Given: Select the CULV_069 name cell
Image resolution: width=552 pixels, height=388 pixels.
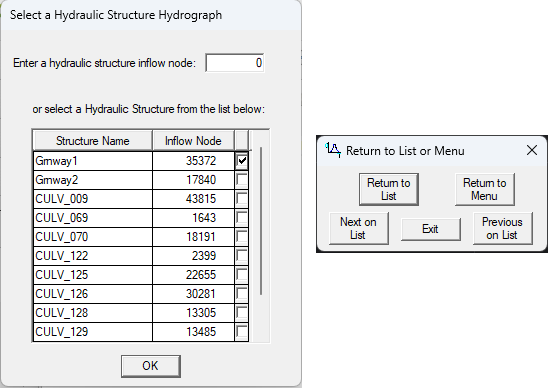Looking at the screenshot, I should coord(93,218).
